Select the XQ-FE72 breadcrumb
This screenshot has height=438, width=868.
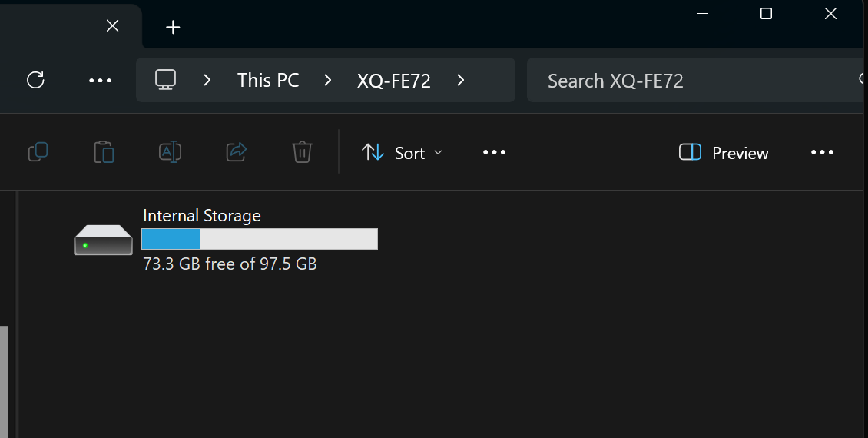click(393, 81)
